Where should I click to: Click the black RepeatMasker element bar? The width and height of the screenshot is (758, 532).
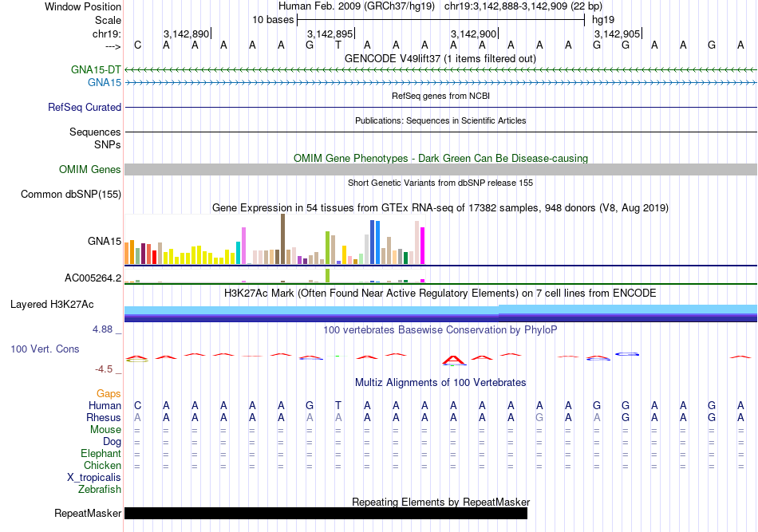326,513
